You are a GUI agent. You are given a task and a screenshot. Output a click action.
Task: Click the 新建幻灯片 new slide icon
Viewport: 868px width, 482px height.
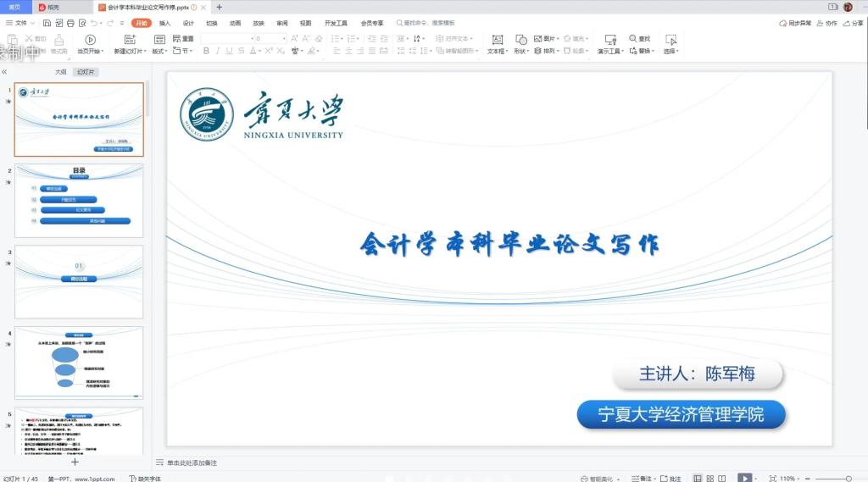click(x=130, y=40)
